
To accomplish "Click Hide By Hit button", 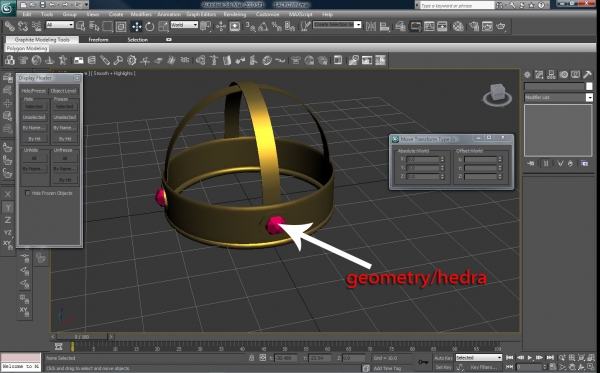I will click(34, 138).
